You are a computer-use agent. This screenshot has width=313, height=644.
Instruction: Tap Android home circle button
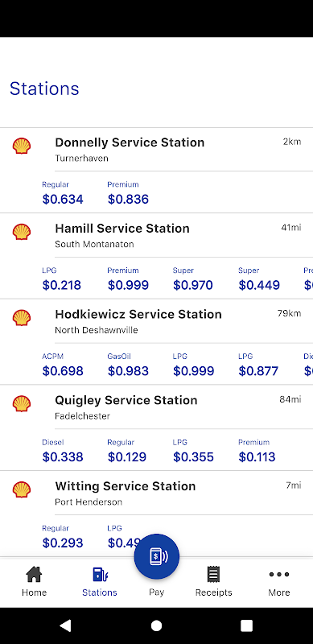point(156,625)
